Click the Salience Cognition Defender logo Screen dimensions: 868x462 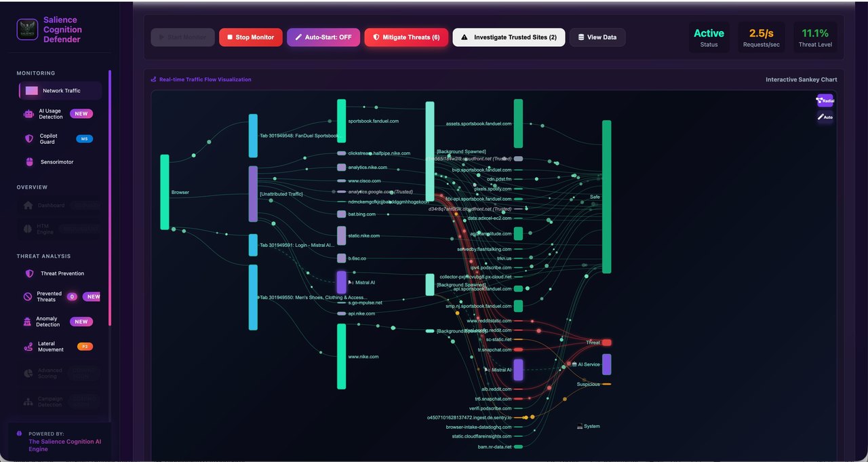(x=27, y=29)
